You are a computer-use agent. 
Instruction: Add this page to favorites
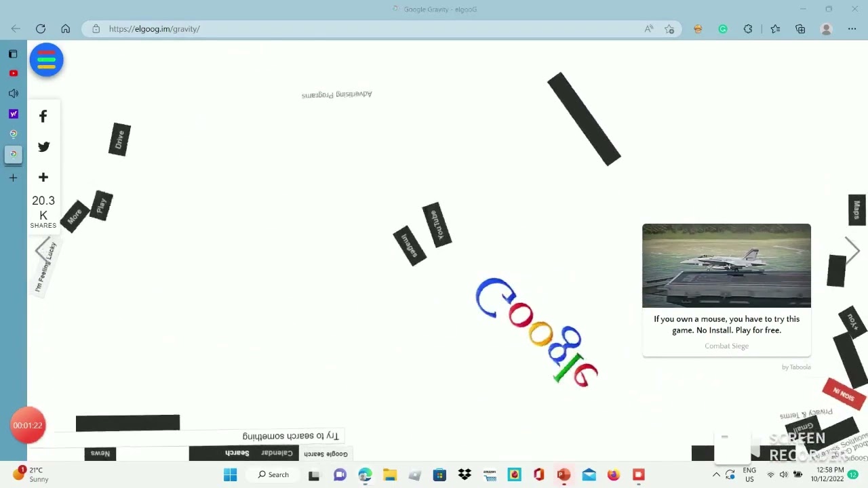[x=669, y=29]
